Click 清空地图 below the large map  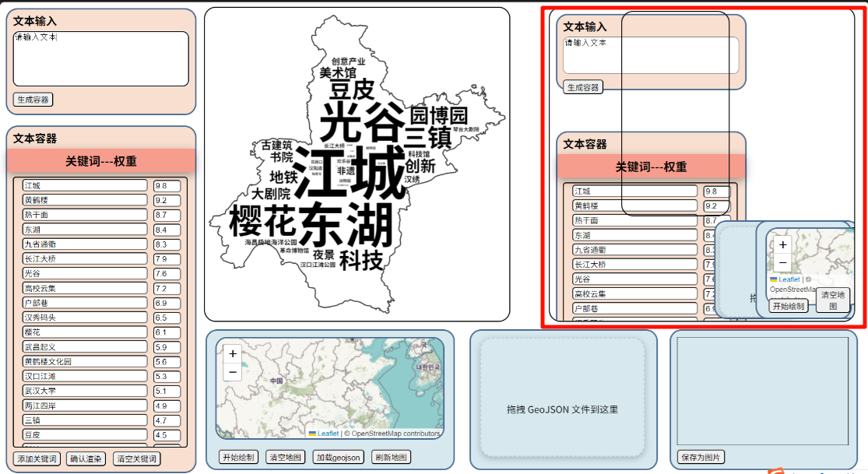pyautogui.click(x=285, y=458)
